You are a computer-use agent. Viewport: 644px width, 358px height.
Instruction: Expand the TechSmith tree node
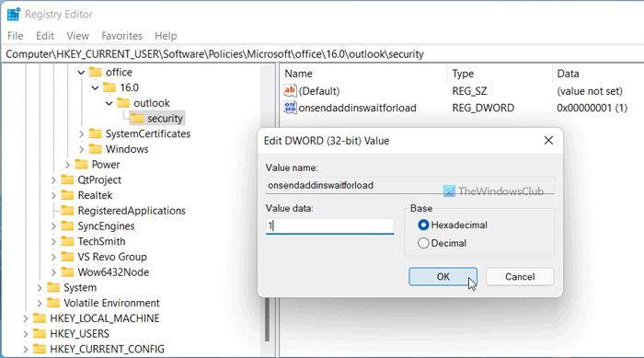pos(53,241)
